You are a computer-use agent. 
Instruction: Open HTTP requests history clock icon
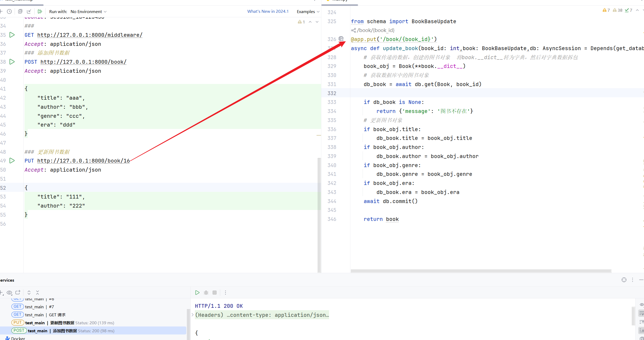pos(9,11)
